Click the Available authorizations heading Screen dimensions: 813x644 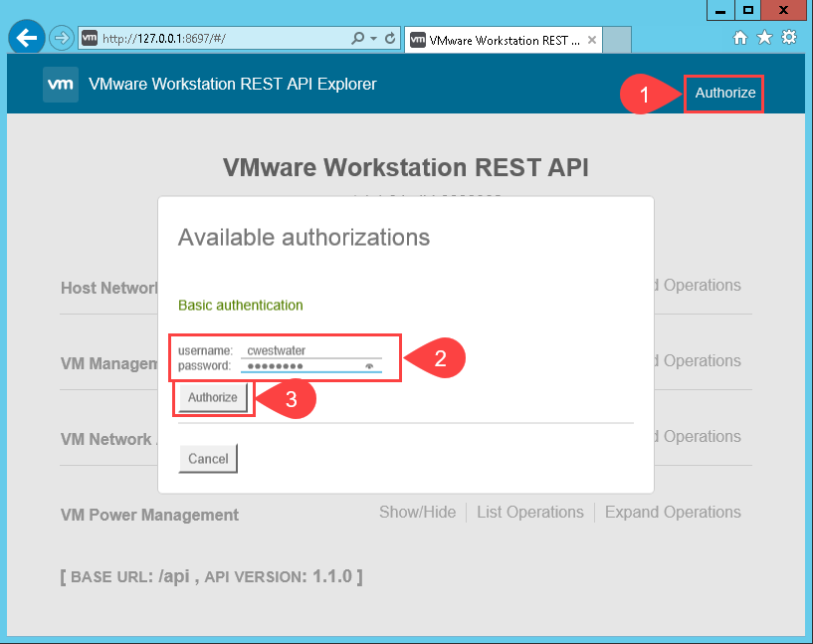[304, 238]
